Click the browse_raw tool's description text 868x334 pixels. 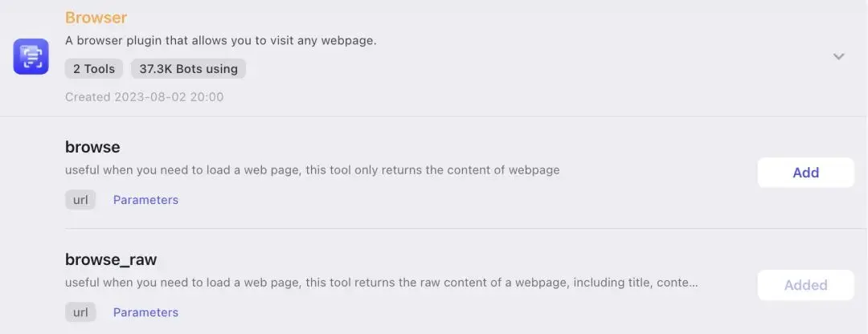(378, 283)
